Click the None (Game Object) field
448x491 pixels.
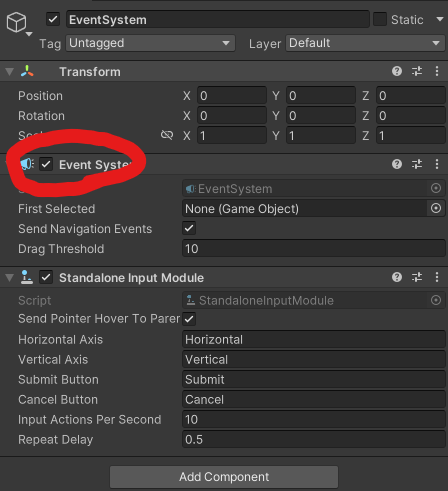(x=305, y=209)
